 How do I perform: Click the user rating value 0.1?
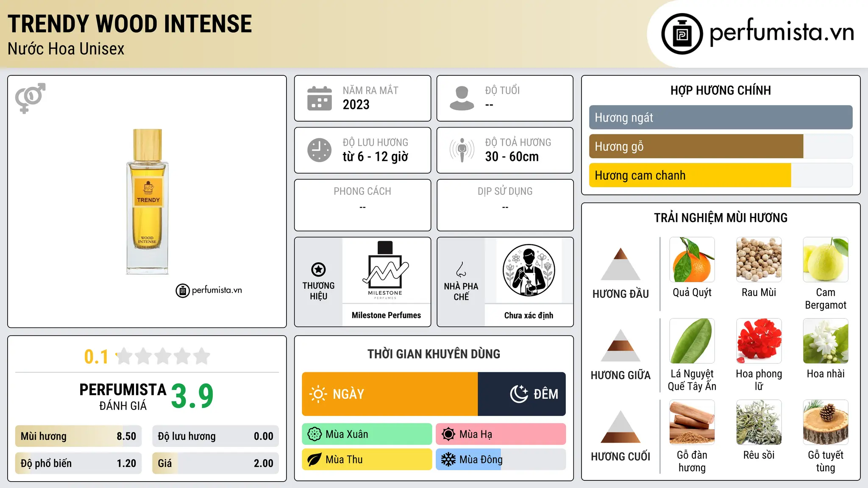(96, 357)
